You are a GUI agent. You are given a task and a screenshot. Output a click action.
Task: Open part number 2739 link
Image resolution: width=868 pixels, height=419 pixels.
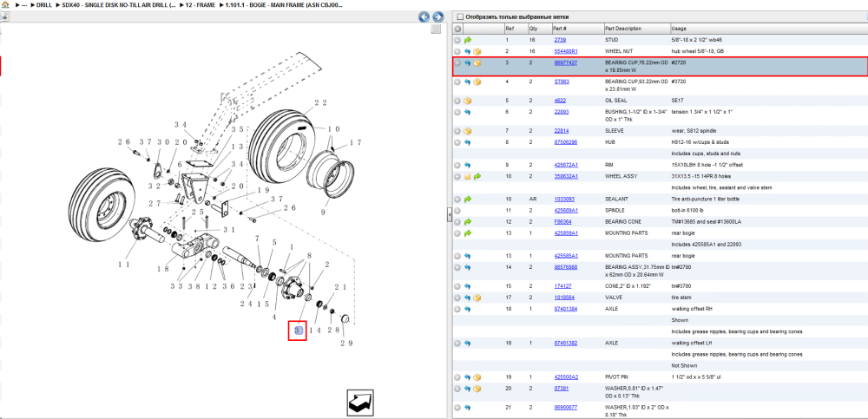click(560, 40)
